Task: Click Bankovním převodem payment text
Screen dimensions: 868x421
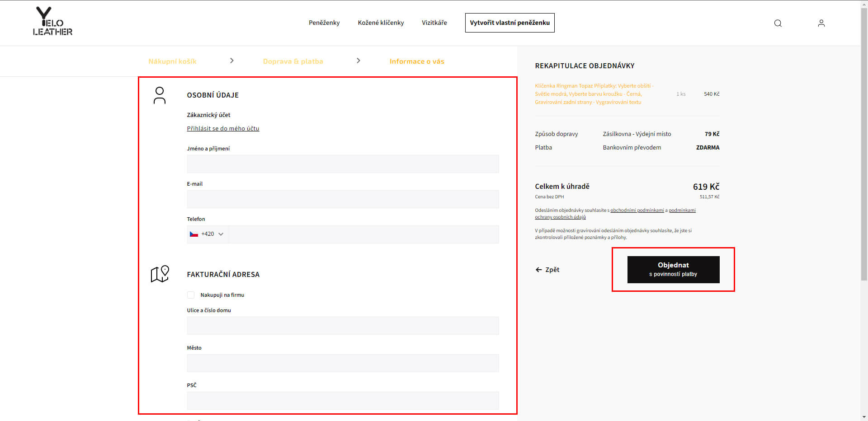Action: (x=632, y=148)
